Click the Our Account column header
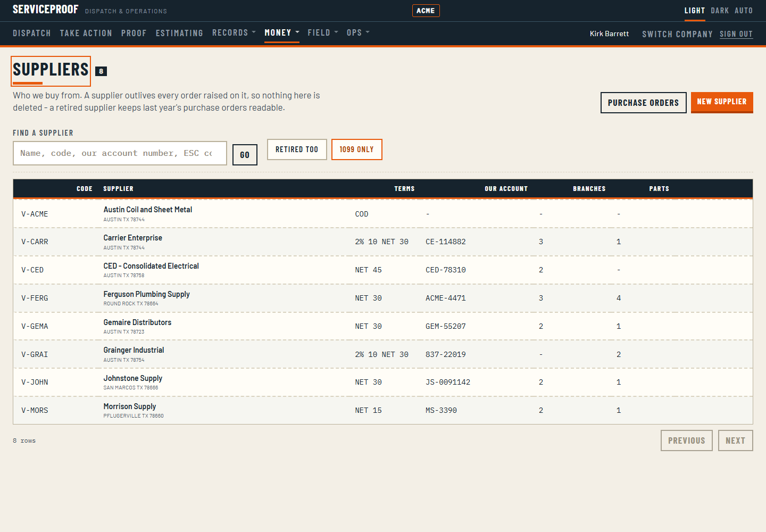The image size is (766, 532). click(506, 189)
